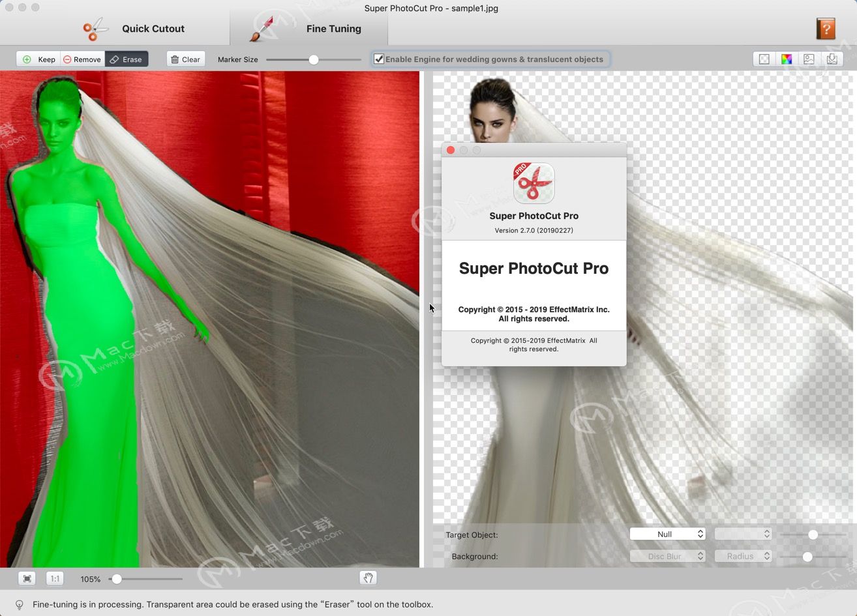Open Target Object Null dropdown

667,534
